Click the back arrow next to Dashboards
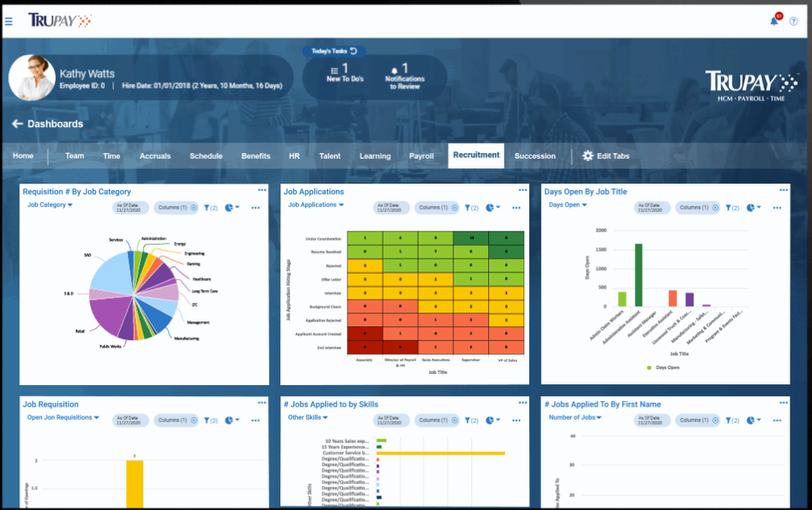The image size is (812, 510). point(17,123)
